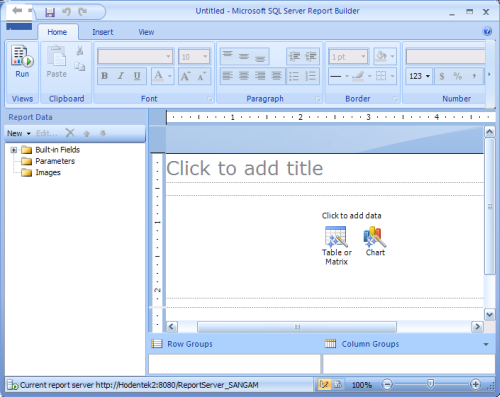Switch to the Home ribbon tab
Screen dimensions: 500x397
pyautogui.click(x=57, y=32)
